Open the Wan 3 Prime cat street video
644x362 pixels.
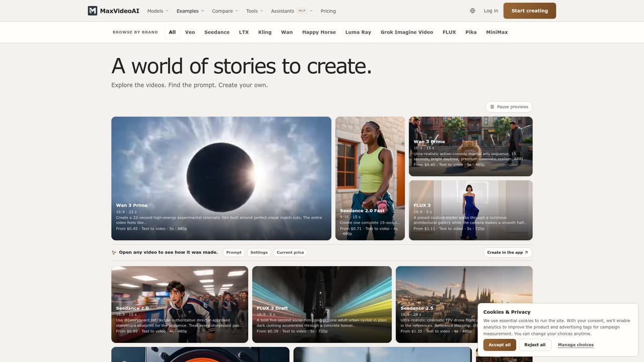(471, 146)
